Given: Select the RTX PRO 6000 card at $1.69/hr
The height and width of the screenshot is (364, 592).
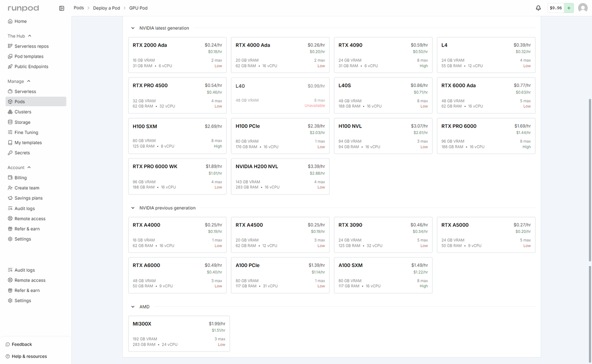Looking at the screenshot, I should click(486, 136).
